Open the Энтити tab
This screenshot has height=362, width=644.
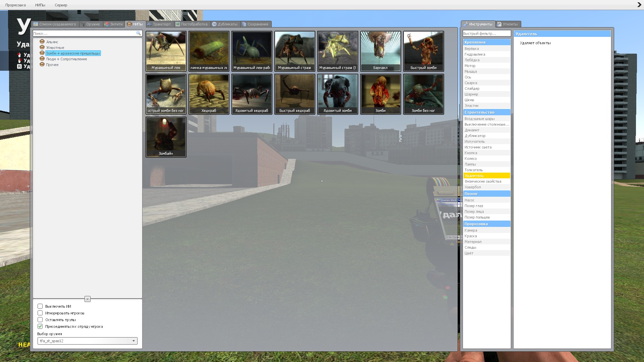[x=114, y=24]
